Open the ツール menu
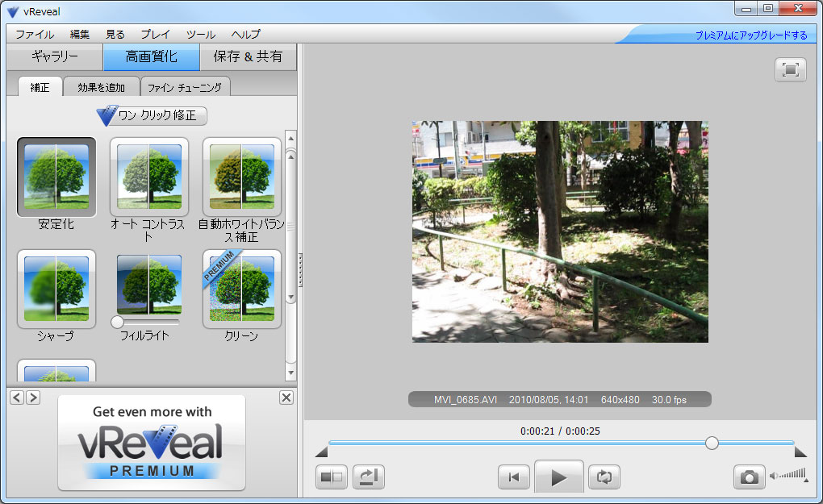Screen dimensions: 823x504 198,35
